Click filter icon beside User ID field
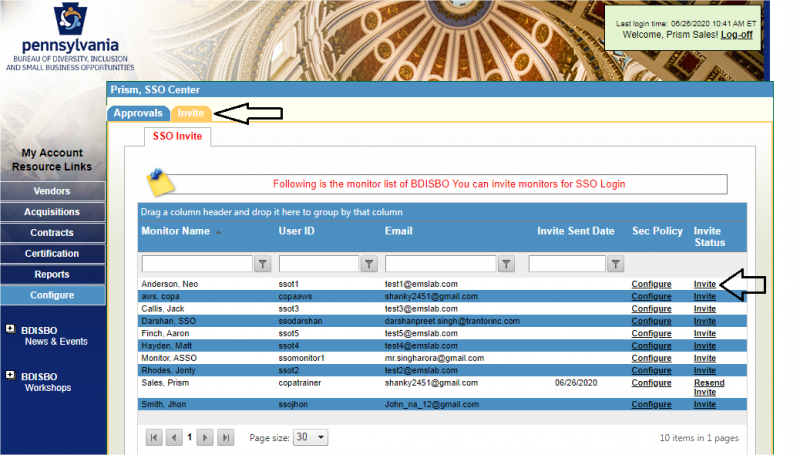Screen dimensions: 800x455 click(x=368, y=264)
